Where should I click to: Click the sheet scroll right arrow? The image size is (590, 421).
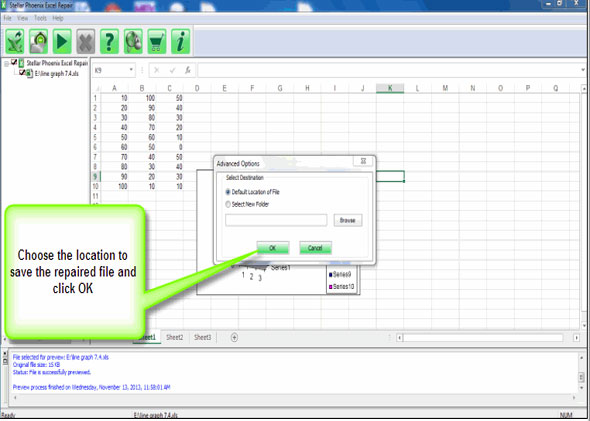[576, 338]
